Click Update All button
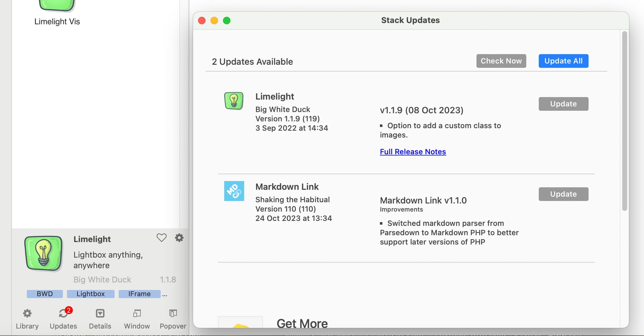This screenshot has width=644, height=336. (x=563, y=61)
